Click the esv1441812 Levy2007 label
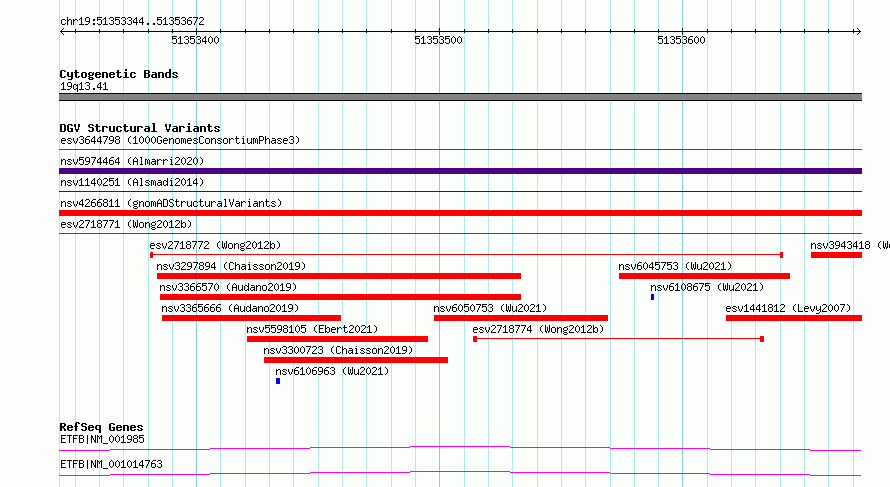The width and height of the screenshot is (890, 487). click(788, 308)
